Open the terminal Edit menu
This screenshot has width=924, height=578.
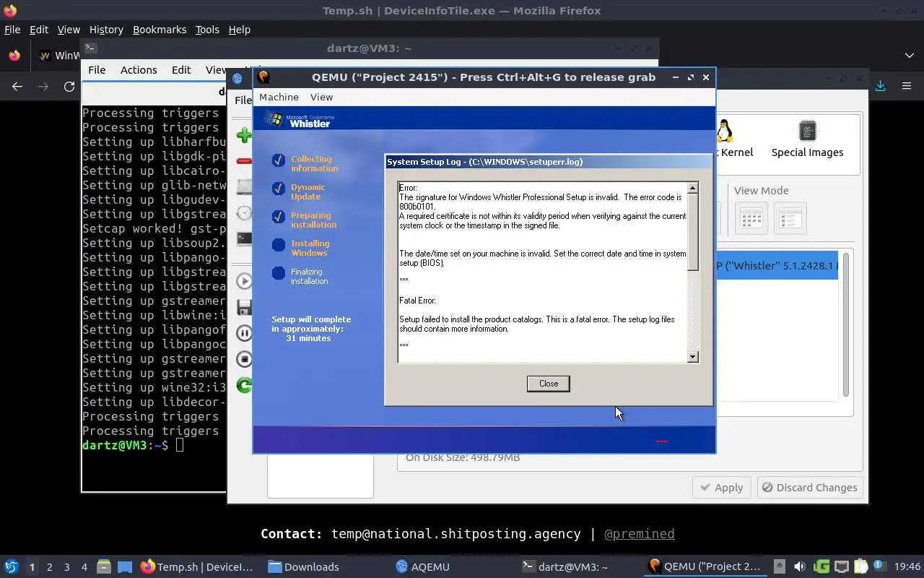pyautogui.click(x=181, y=70)
